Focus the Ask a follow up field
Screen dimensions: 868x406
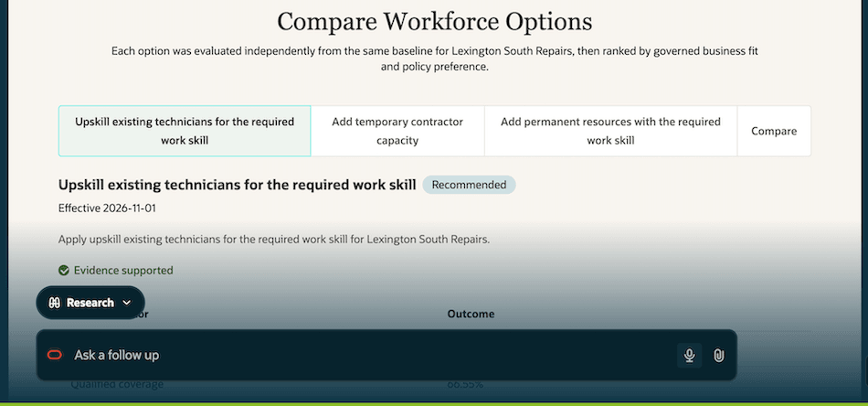[386, 355]
